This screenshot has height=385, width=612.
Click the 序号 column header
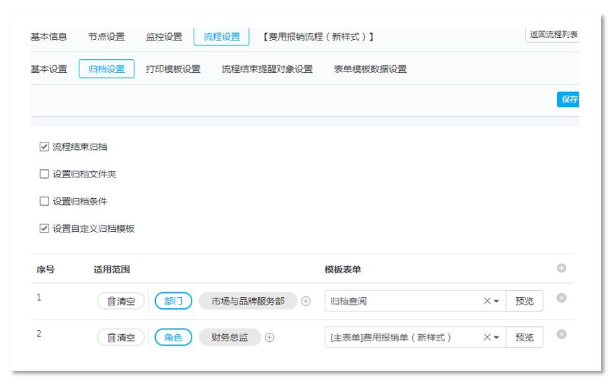click(x=45, y=269)
